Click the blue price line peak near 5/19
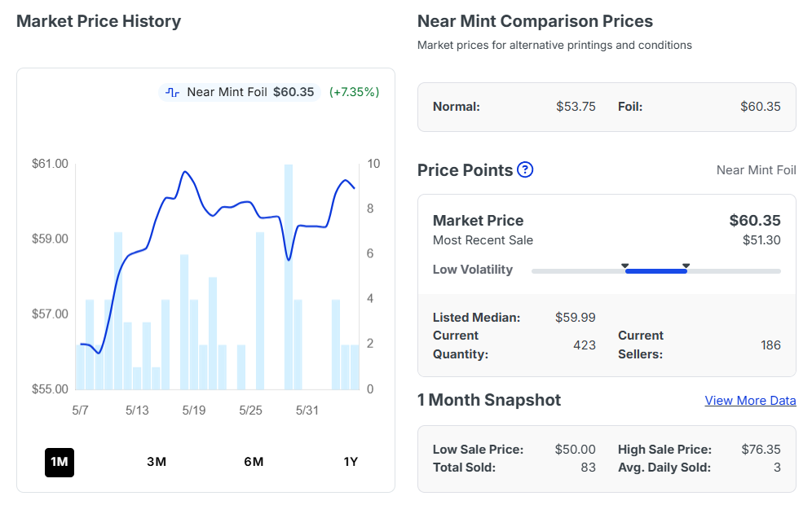Image resolution: width=812 pixels, height=505 pixels. click(x=185, y=172)
